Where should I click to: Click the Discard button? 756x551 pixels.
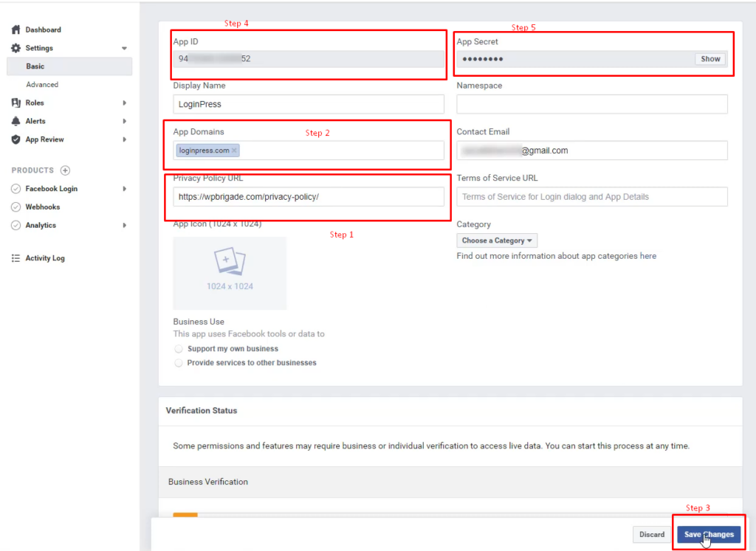651,534
